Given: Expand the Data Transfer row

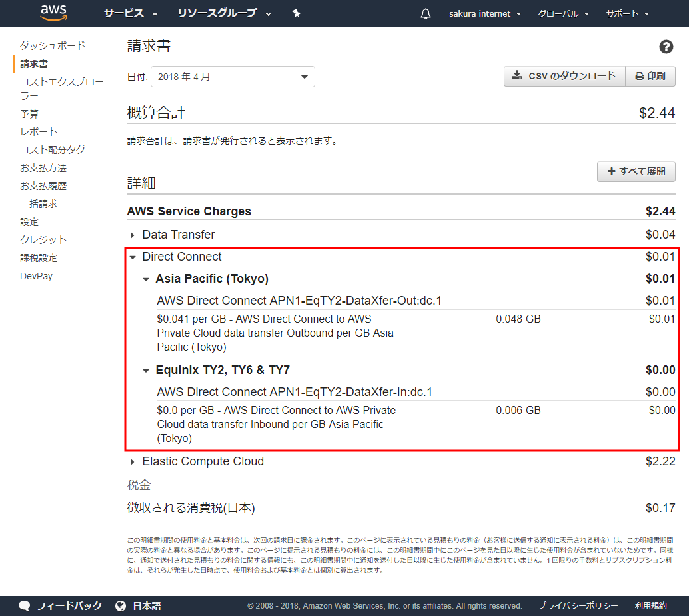Looking at the screenshot, I should click(133, 235).
